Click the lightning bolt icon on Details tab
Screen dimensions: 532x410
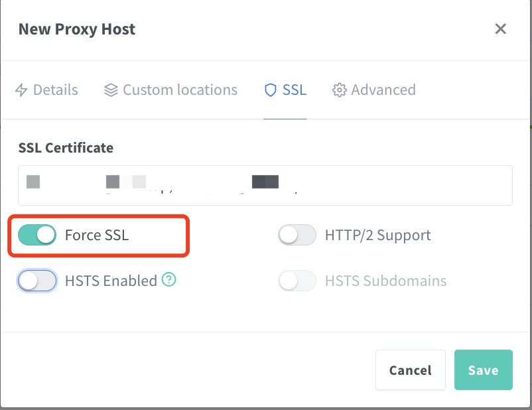click(23, 90)
